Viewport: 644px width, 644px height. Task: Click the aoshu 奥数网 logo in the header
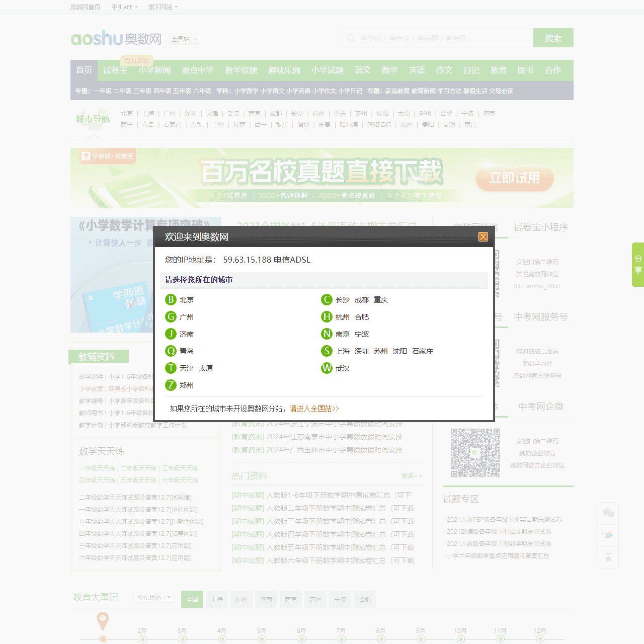116,38
